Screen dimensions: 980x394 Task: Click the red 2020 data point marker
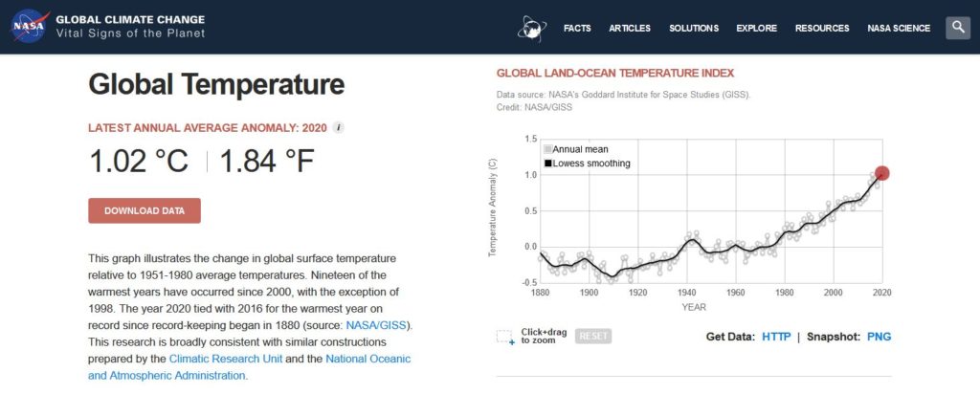tap(882, 173)
